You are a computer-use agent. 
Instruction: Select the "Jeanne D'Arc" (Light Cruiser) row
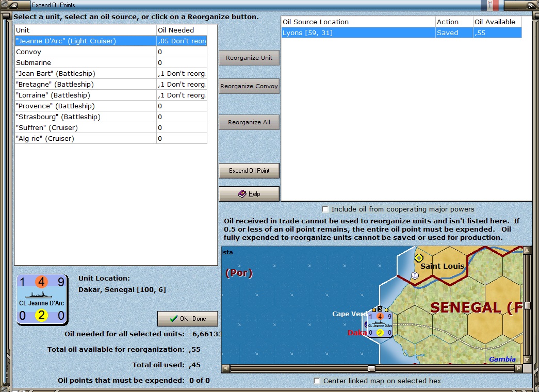pyautogui.click(x=111, y=41)
